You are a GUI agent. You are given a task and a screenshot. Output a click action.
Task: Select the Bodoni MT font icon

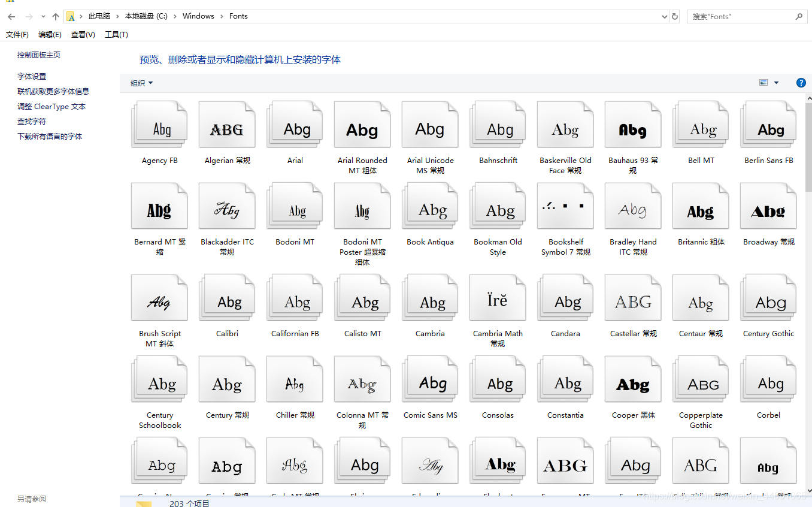(x=295, y=206)
